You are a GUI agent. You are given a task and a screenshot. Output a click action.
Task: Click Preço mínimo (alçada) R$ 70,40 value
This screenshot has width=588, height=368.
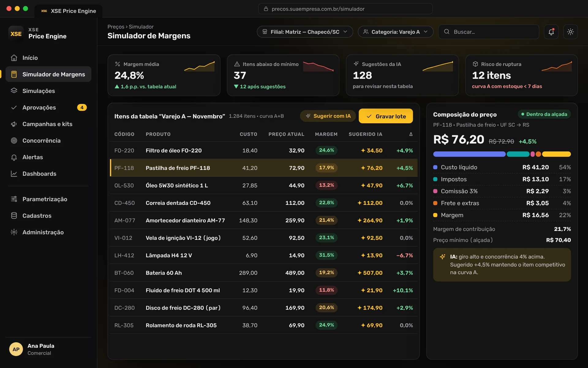click(558, 240)
